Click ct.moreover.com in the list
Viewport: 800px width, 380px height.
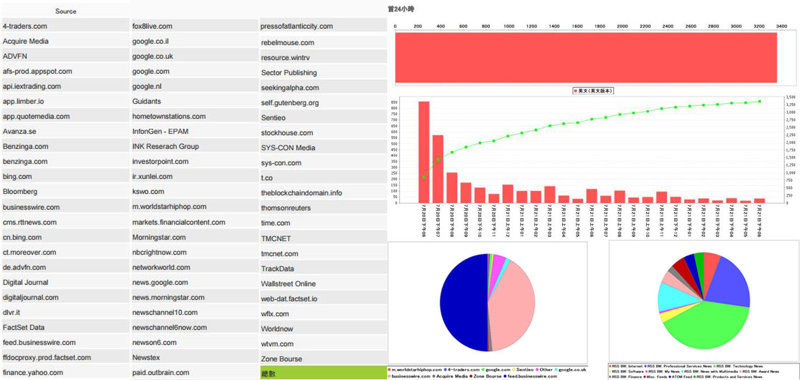(x=65, y=252)
